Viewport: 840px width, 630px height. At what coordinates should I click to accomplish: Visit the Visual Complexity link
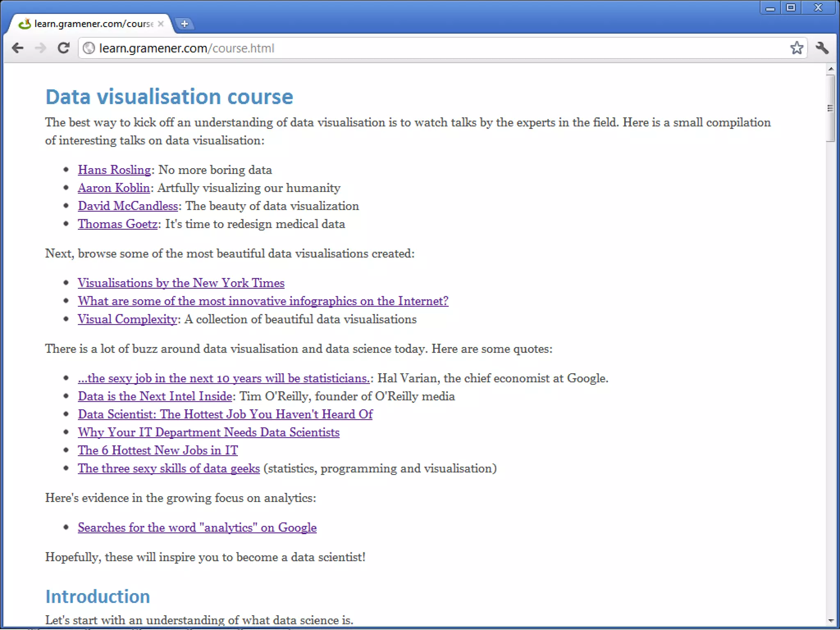tap(127, 319)
